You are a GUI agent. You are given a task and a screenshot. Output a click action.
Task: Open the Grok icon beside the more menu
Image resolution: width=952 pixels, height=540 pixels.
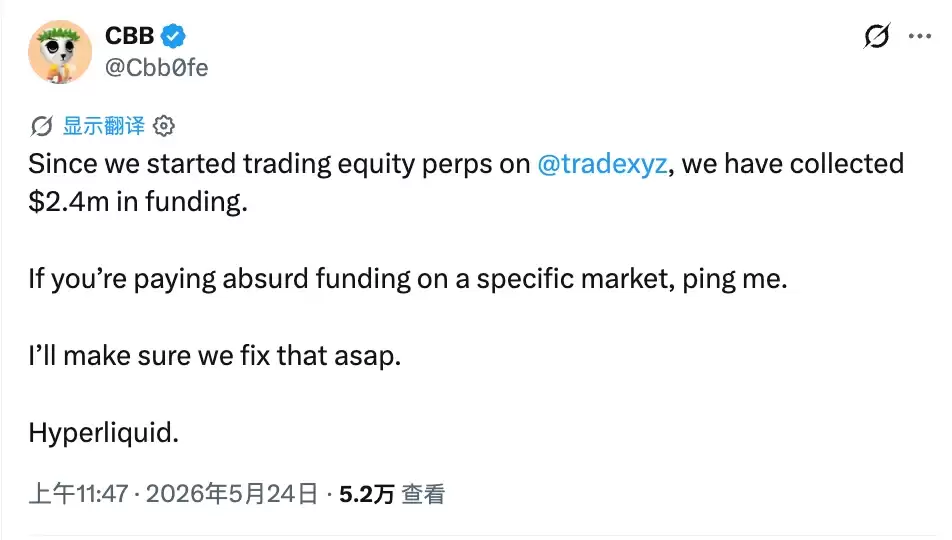[x=877, y=36]
